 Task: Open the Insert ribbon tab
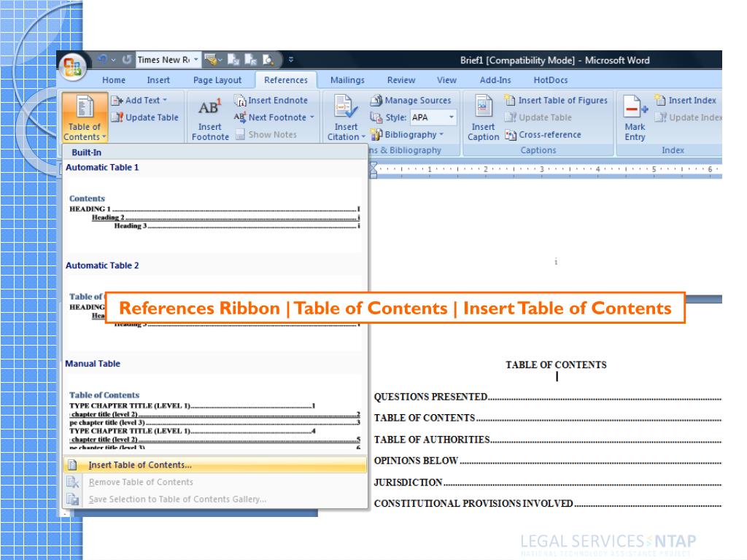click(158, 80)
